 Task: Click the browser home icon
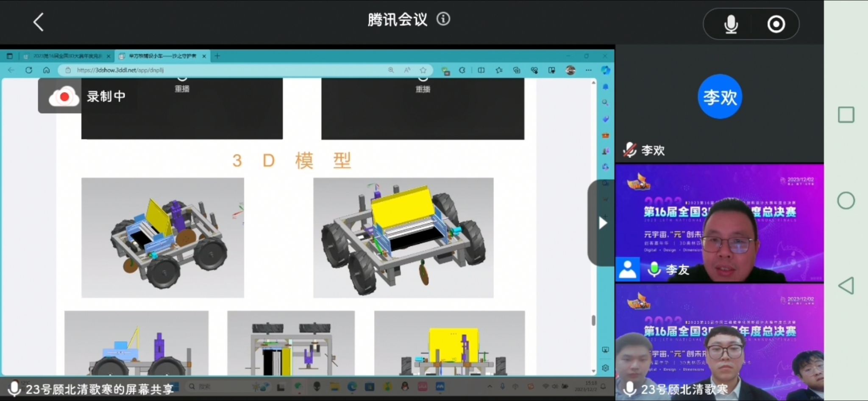47,70
